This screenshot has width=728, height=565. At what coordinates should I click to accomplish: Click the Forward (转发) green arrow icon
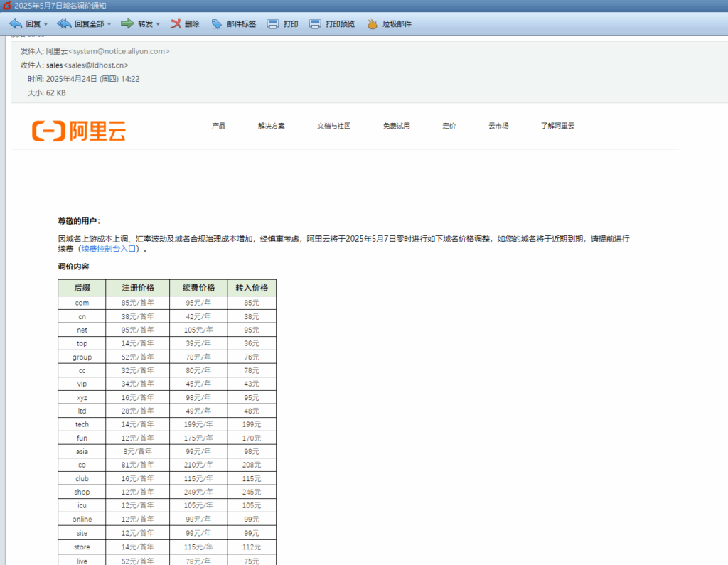pos(127,23)
